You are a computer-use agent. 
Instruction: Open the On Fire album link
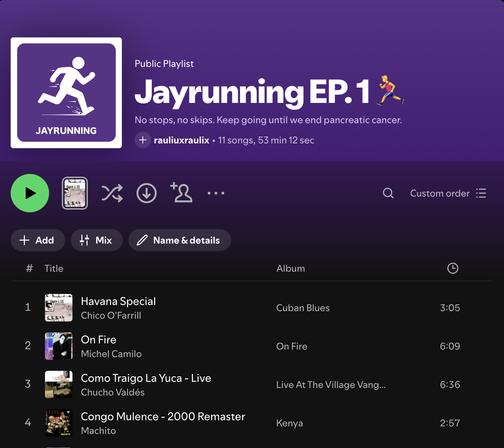[x=292, y=346]
